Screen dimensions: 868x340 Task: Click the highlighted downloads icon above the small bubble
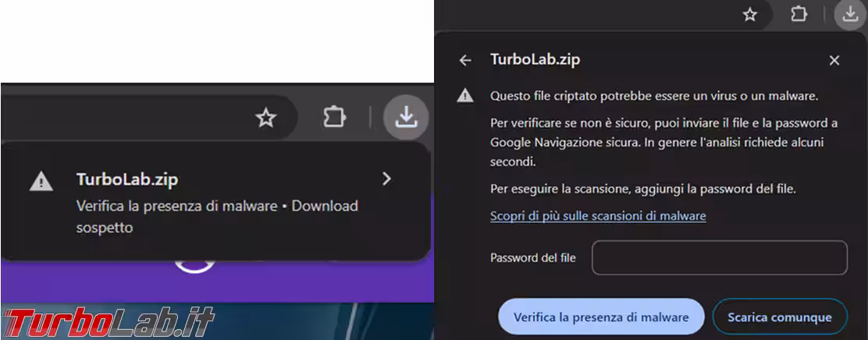405,118
